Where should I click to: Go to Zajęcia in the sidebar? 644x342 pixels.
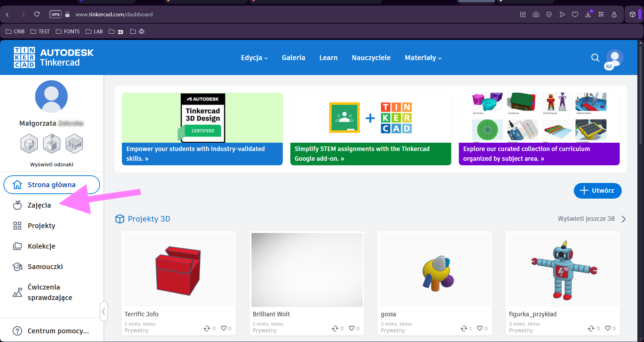tap(39, 206)
